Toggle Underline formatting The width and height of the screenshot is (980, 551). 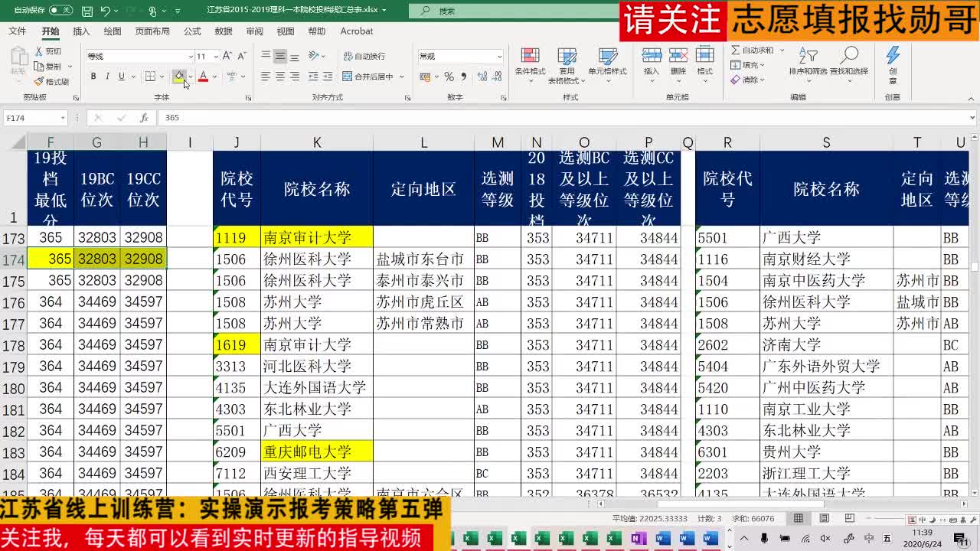(121, 77)
